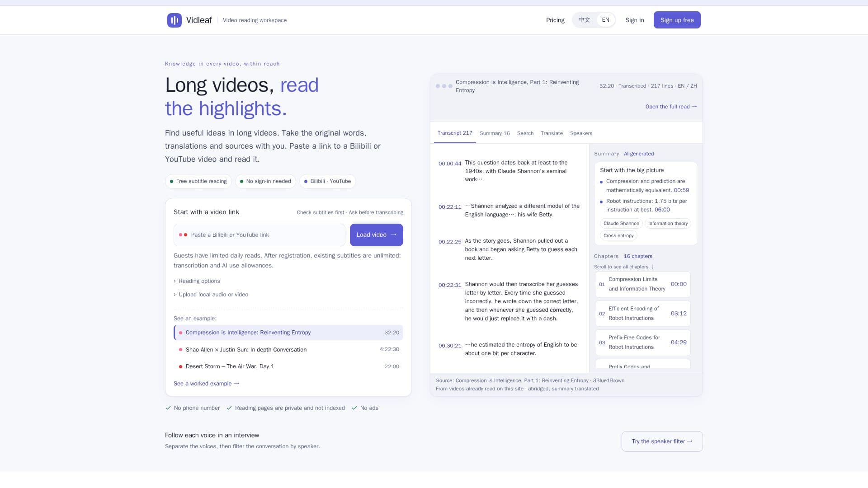The height and width of the screenshot is (488, 868).
Task: Click Scroll to see all chapters arrow
Action: [652, 267]
